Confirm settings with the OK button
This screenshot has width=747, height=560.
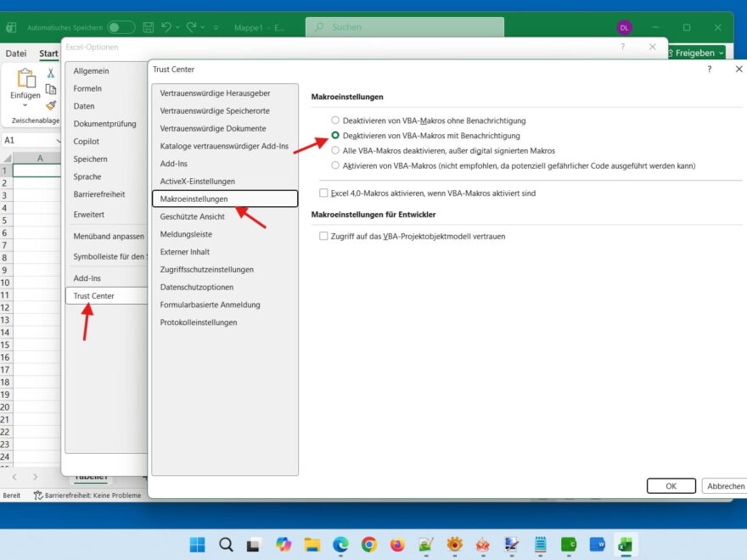click(671, 485)
